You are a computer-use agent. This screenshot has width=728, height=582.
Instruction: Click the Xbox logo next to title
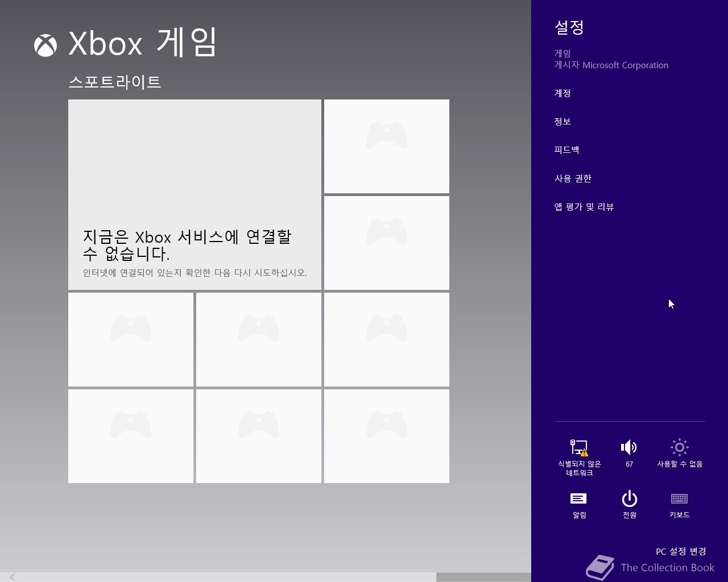click(45, 45)
